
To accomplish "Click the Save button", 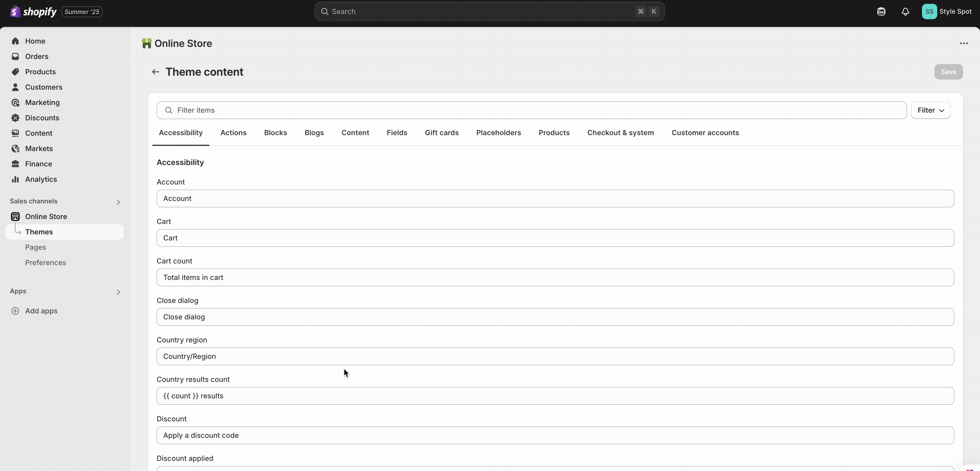I will tap(948, 72).
